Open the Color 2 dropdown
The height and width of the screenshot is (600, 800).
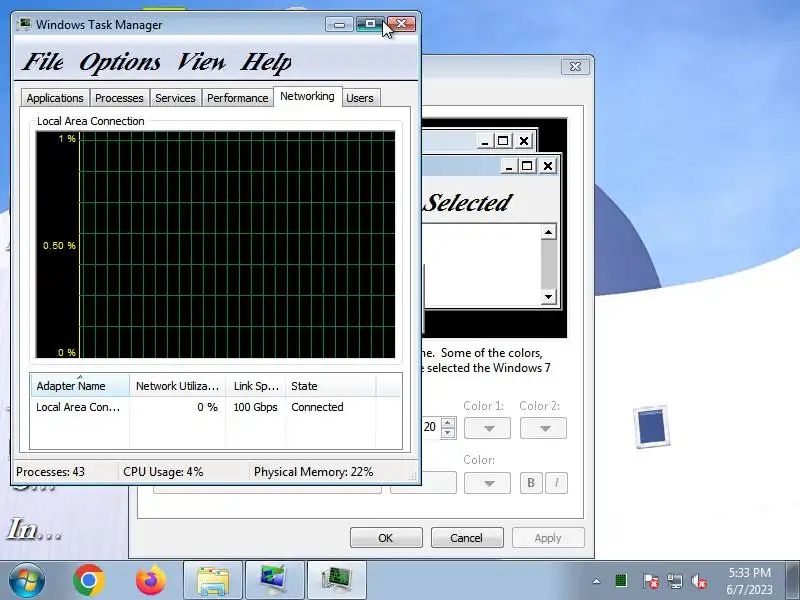click(x=543, y=428)
